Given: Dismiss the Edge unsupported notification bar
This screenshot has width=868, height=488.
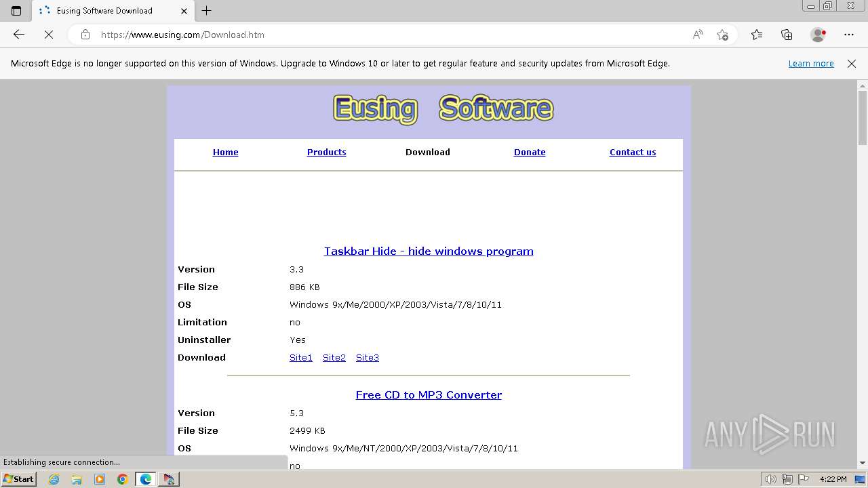Looking at the screenshot, I should [852, 64].
